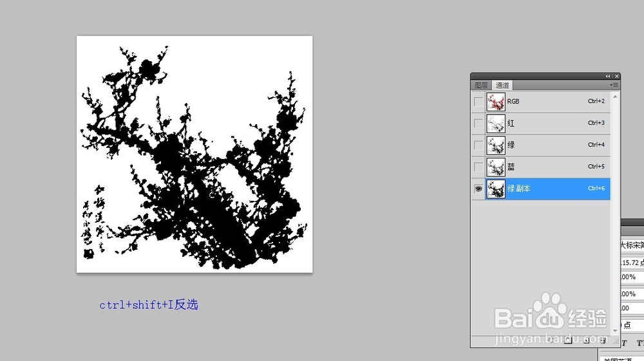Toggle visibility of the 绿 channel
This screenshot has height=361, width=644.
(x=478, y=145)
